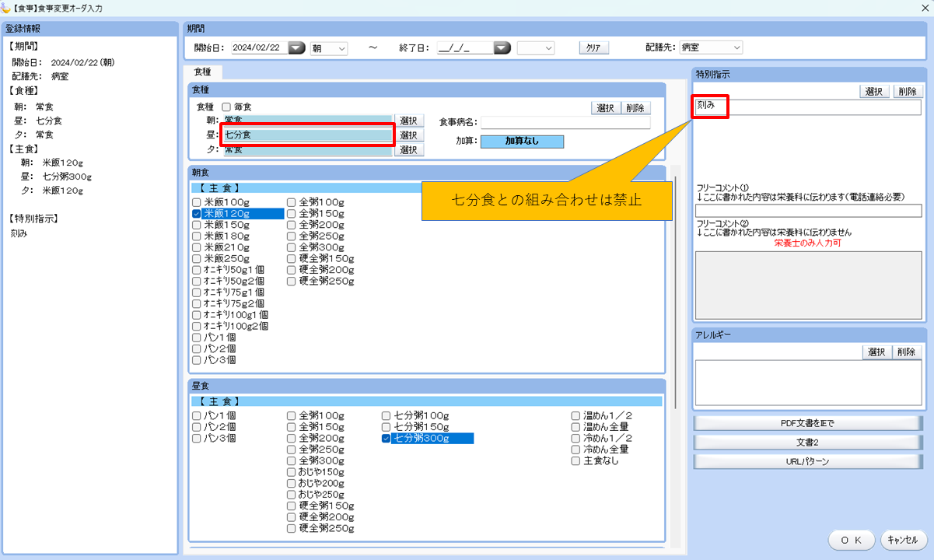
Task: Click 選択 button for 朝 meal type
Action: 409,121
